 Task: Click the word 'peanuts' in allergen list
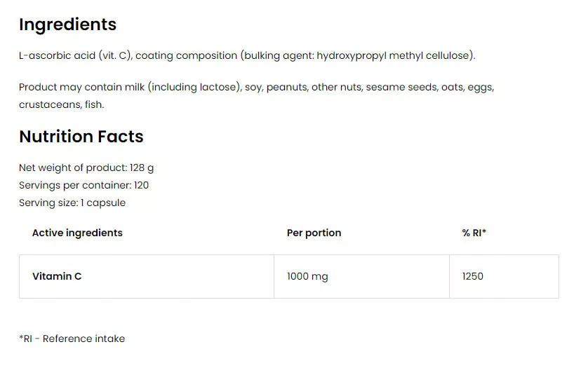click(x=286, y=88)
